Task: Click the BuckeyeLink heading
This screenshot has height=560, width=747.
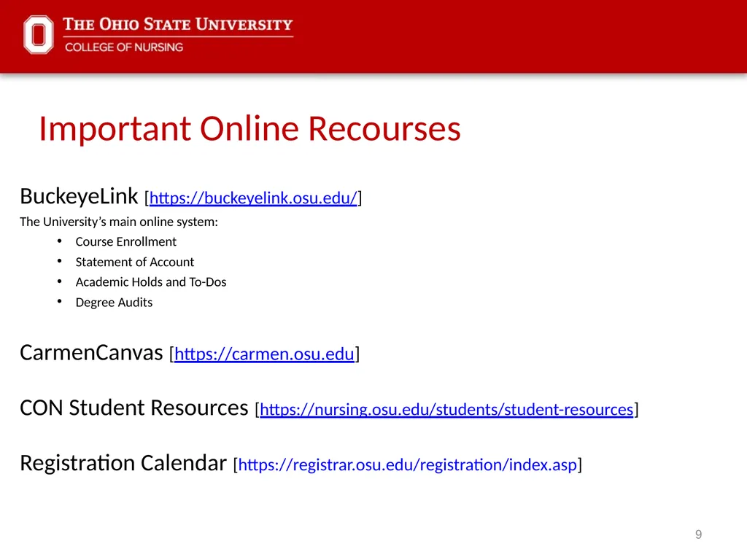Action: point(79,196)
